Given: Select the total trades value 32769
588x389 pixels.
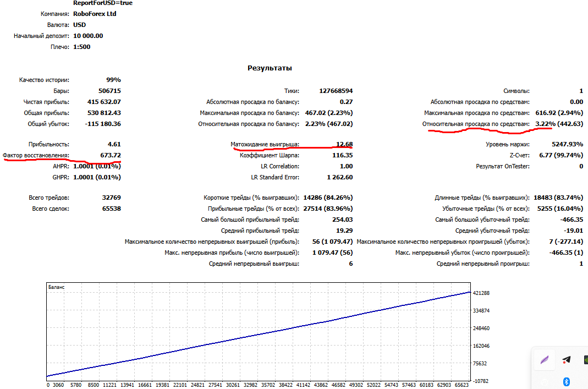Looking at the screenshot, I should [x=112, y=198].
